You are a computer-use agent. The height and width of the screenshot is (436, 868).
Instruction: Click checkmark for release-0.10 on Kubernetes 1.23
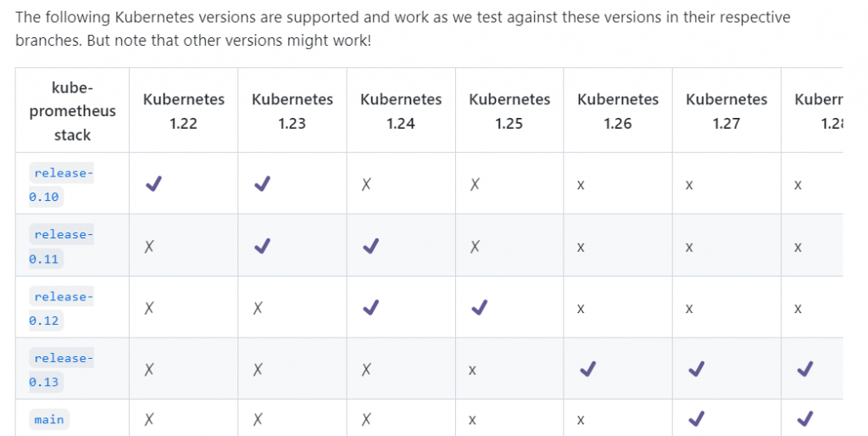pos(262,183)
